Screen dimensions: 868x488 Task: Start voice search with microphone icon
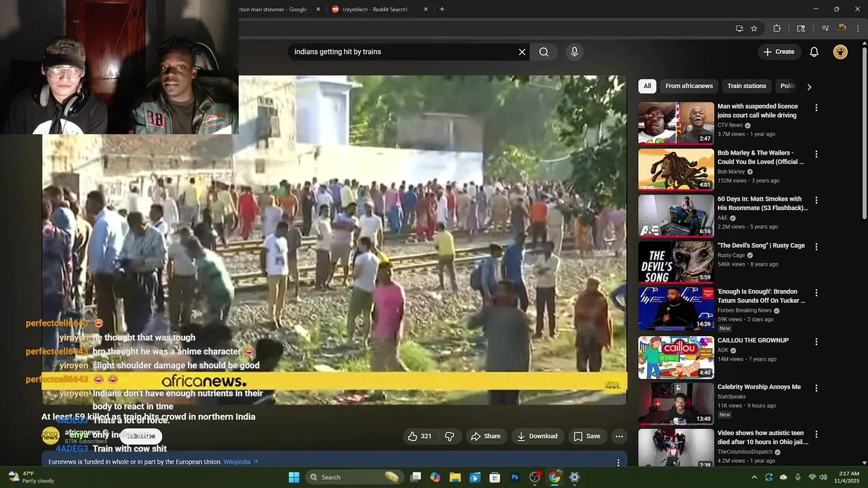[574, 52]
